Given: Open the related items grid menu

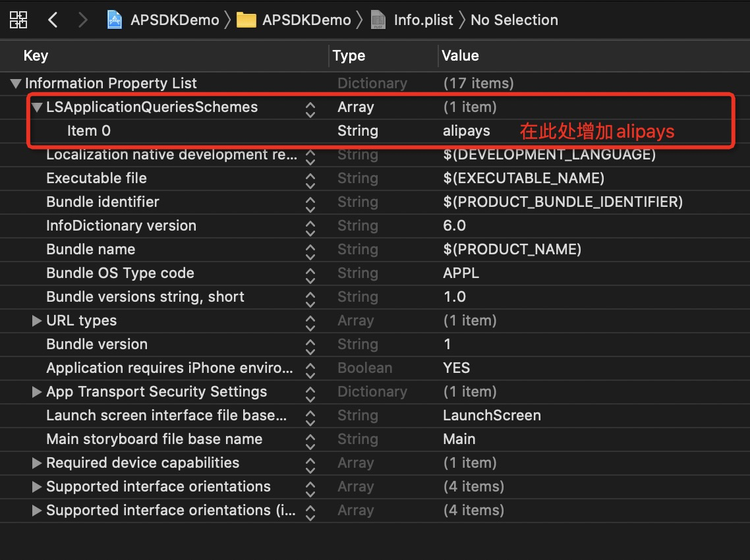Looking at the screenshot, I should [x=18, y=20].
